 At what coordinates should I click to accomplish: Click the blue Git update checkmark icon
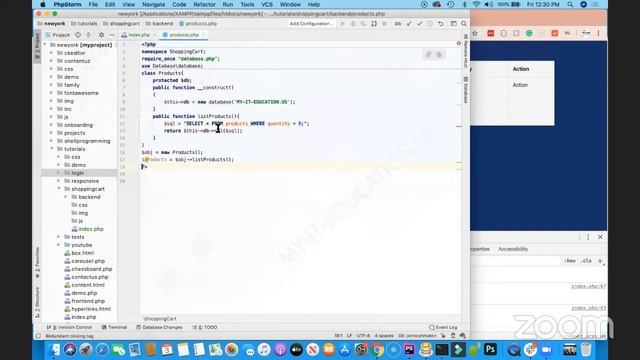[409, 24]
